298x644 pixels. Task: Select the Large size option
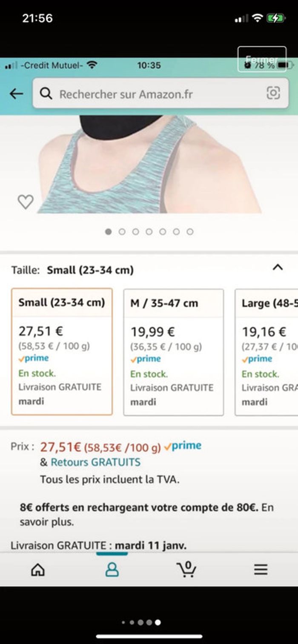coord(267,352)
